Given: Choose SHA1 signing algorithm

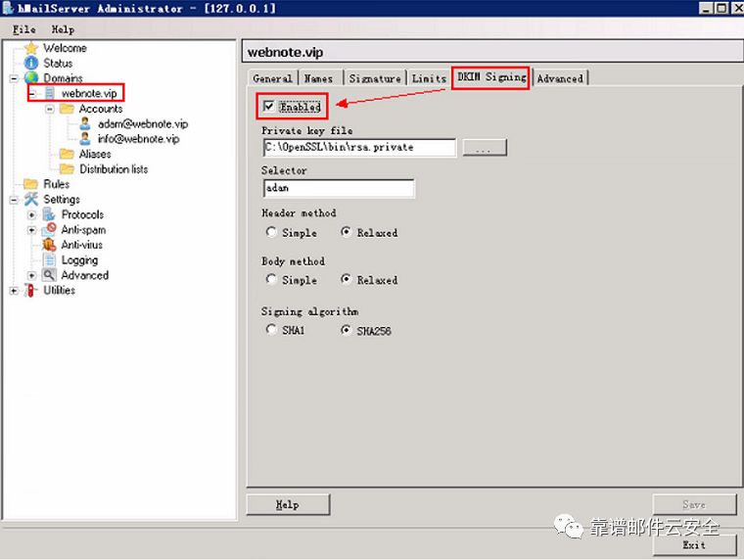Looking at the screenshot, I should coord(271,331).
